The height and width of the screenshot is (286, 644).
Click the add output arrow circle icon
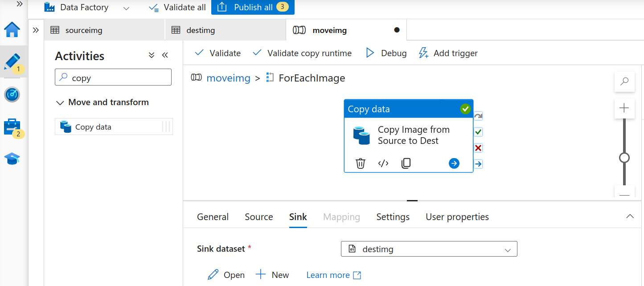[454, 163]
